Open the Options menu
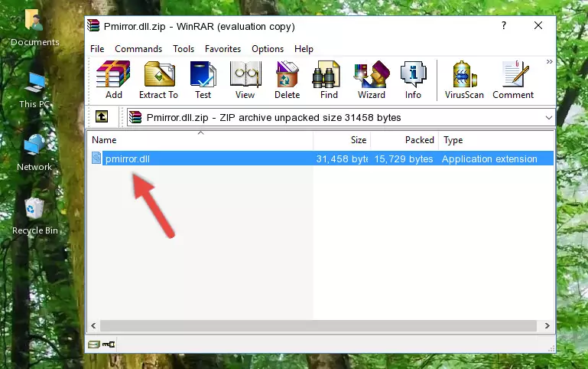This screenshot has width=588, height=369. 268,49
